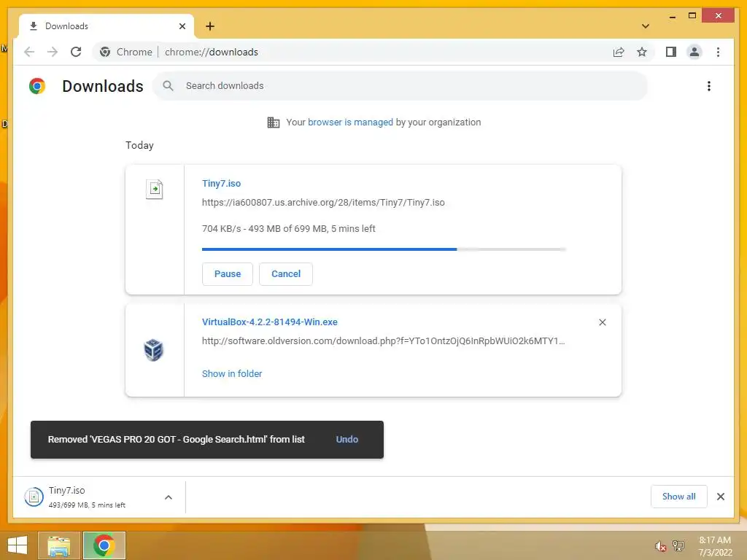Open the Downloads page more actions menu
This screenshot has height=560, width=747.
(x=709, y=86)
